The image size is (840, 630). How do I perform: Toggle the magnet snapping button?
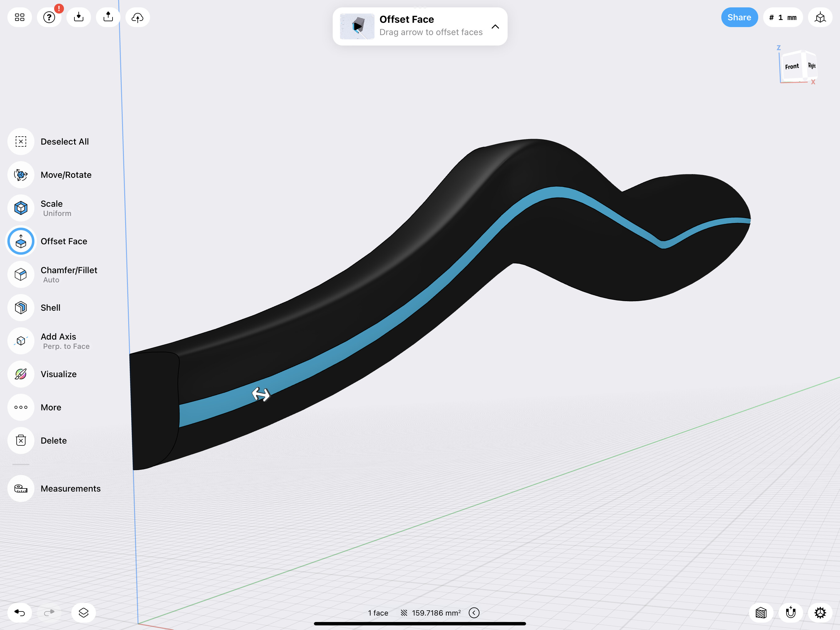[x=790, y=612]
